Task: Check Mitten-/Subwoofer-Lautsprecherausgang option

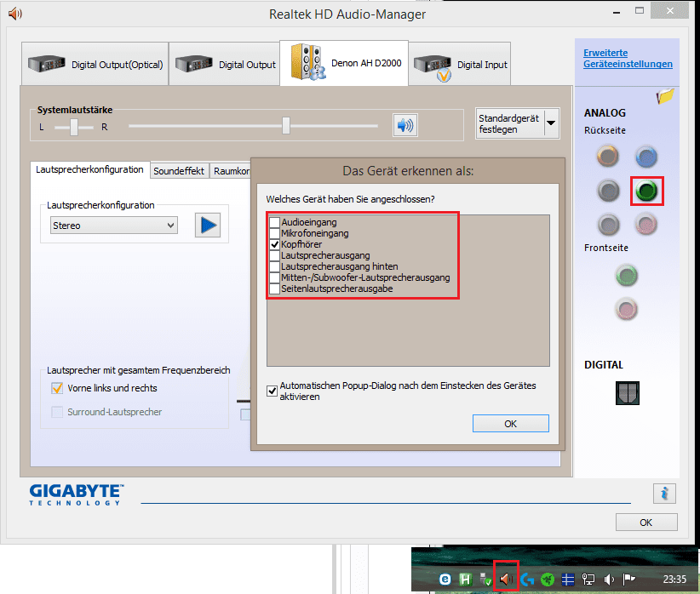Action: (x=274, y=277)
